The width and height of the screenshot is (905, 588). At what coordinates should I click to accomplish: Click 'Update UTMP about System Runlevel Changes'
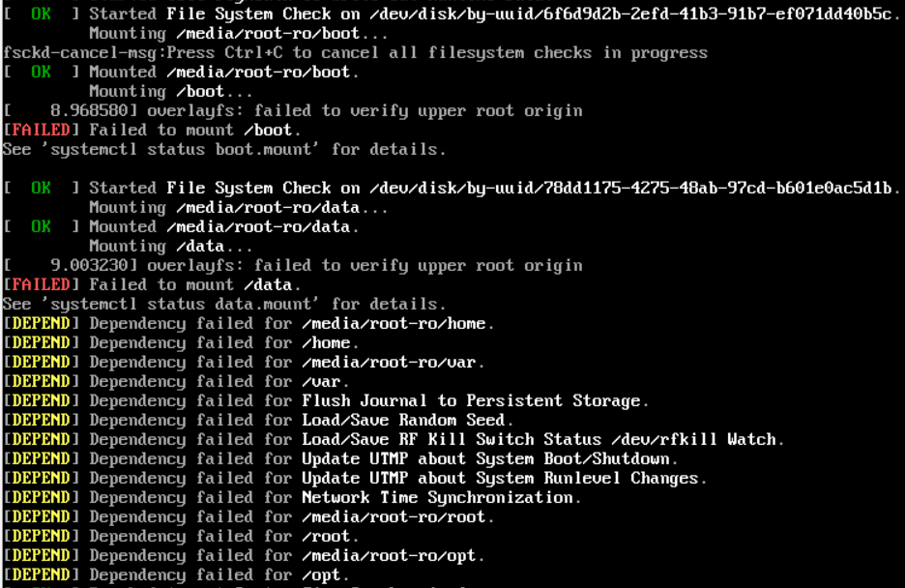[x=504, y=478]
